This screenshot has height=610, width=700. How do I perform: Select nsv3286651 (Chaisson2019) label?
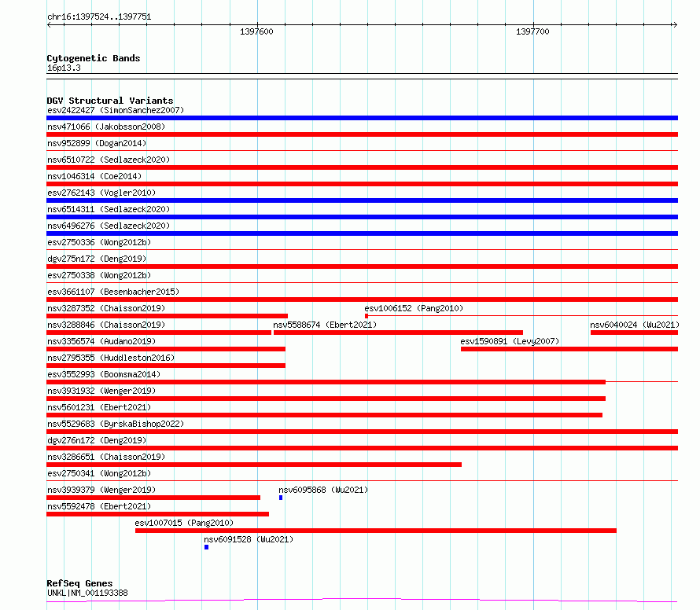[x=106, y=457]
